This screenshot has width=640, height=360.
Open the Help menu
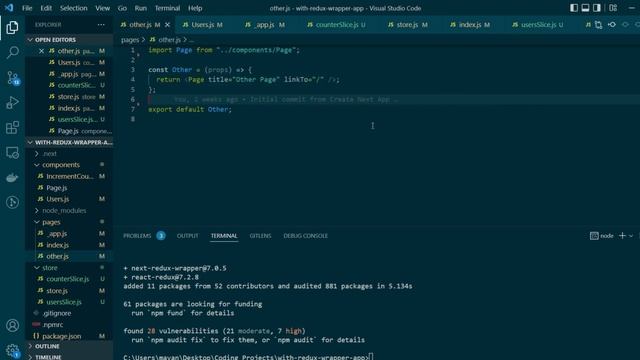195,8
